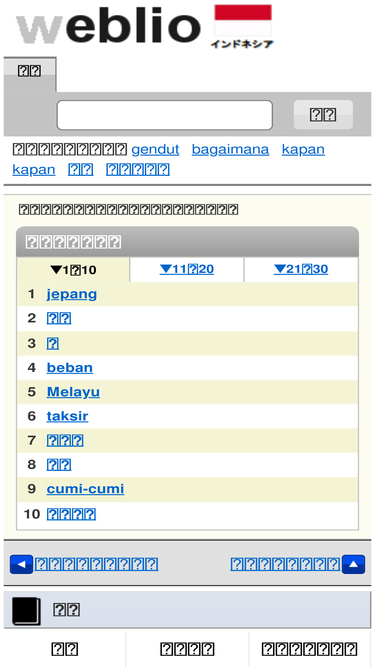Show rankings 11 to 20
Screen dimensions: 375x667
click(187, 269)
